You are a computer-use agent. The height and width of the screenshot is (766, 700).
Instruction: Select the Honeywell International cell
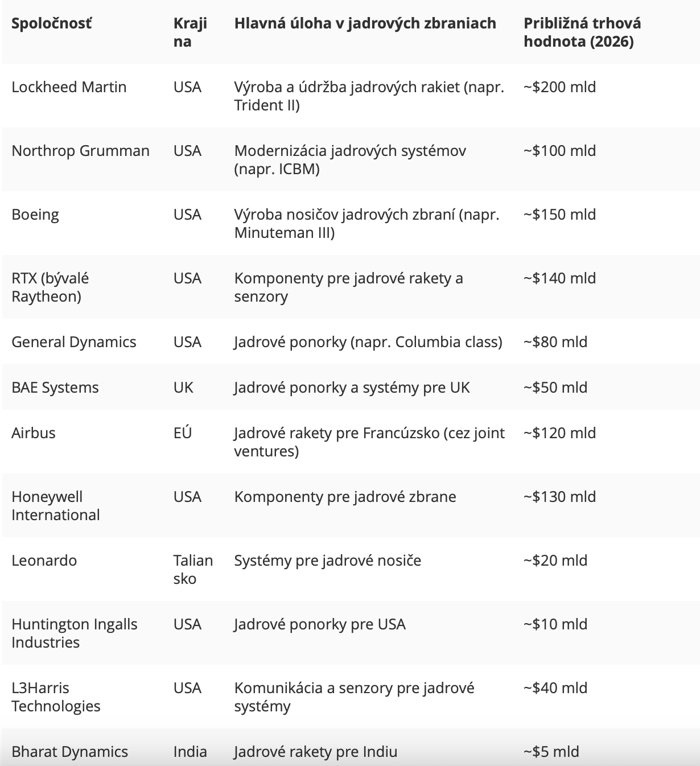tap(55, 506)
